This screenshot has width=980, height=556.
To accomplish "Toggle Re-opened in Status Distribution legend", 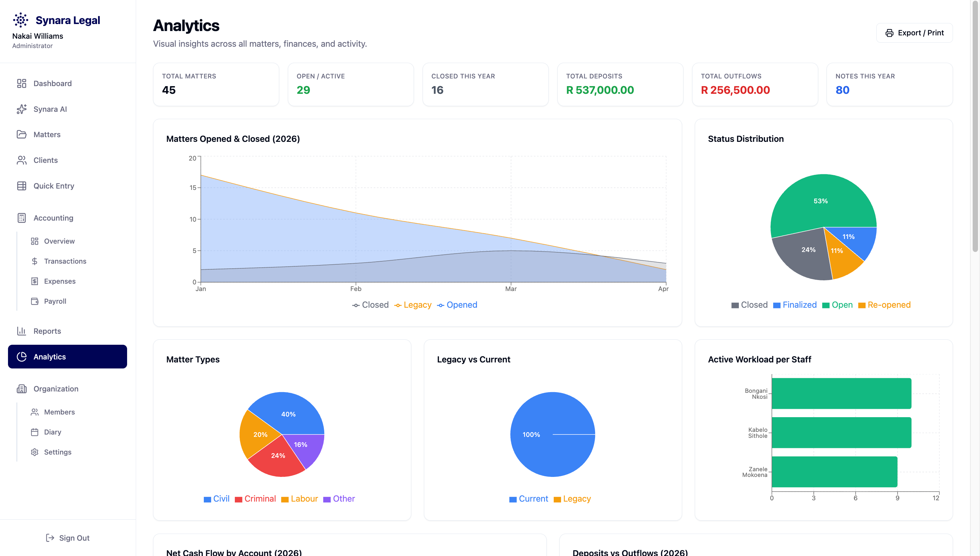I will click(x=884, y=305).
